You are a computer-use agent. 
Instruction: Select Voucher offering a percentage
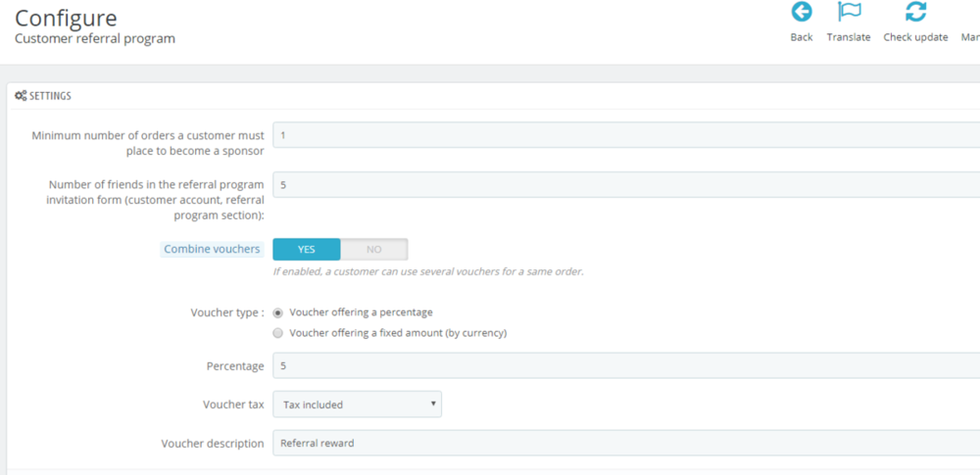point(278,312)
